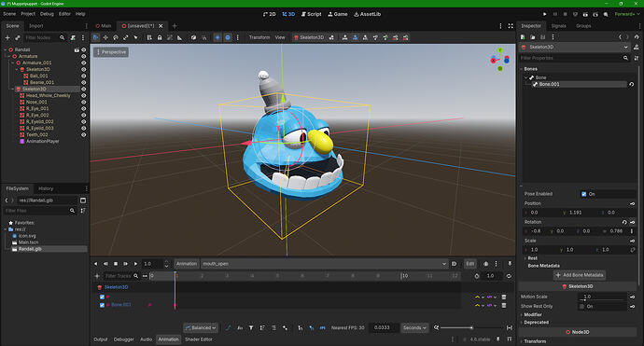Viewport: 644px width, 346px height.
Task: Run the current scene with clapperboard icon
Action: (x=585, y=14)
